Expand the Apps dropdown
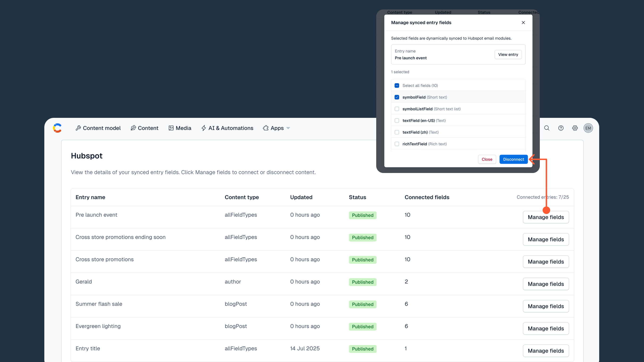 (x=277, y=128)
